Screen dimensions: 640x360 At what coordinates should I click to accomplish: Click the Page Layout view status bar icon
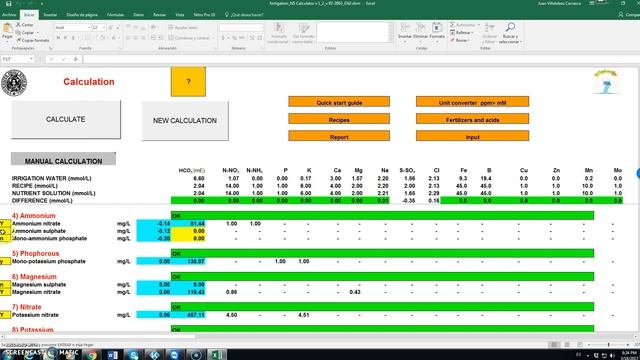(567, 345)
